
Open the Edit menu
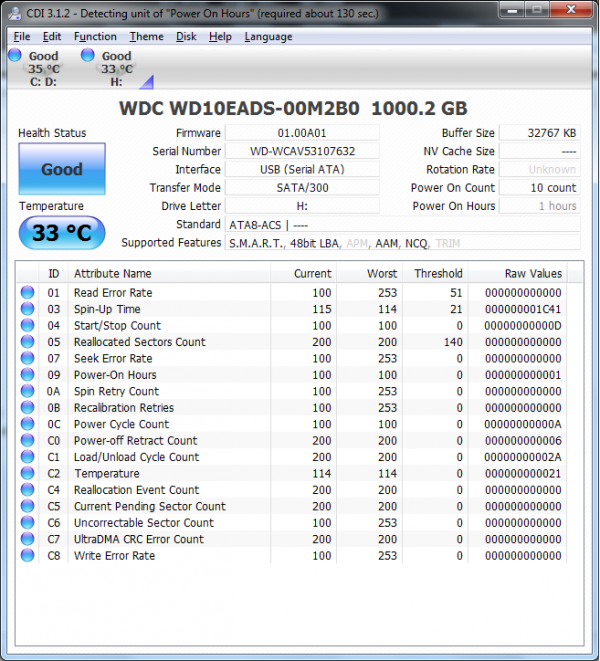[52, 37]
